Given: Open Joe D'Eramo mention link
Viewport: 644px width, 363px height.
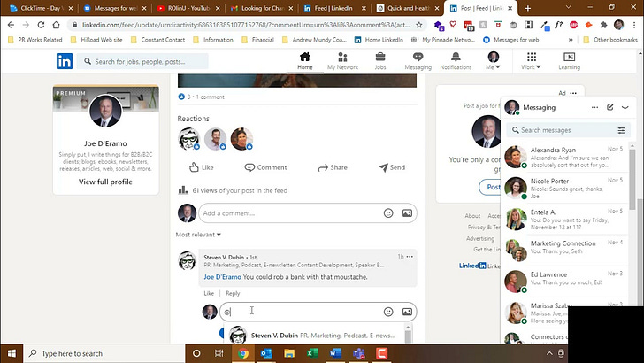Looking at the screenshot, I should click(x=222, y=277).
